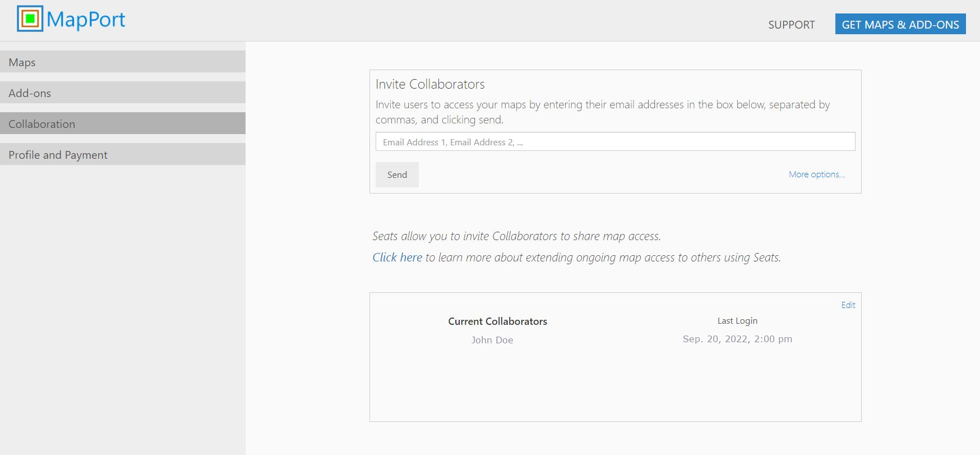Click the MapPort brand name text
This screenshot has width=980, height=455.
(86, 20)
